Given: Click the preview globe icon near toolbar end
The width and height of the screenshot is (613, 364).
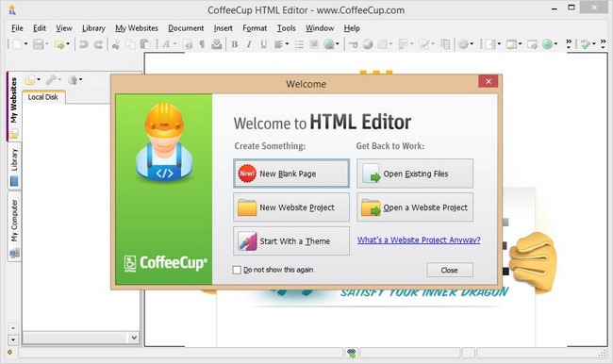Looking at the screenshot, I should 547,44.
